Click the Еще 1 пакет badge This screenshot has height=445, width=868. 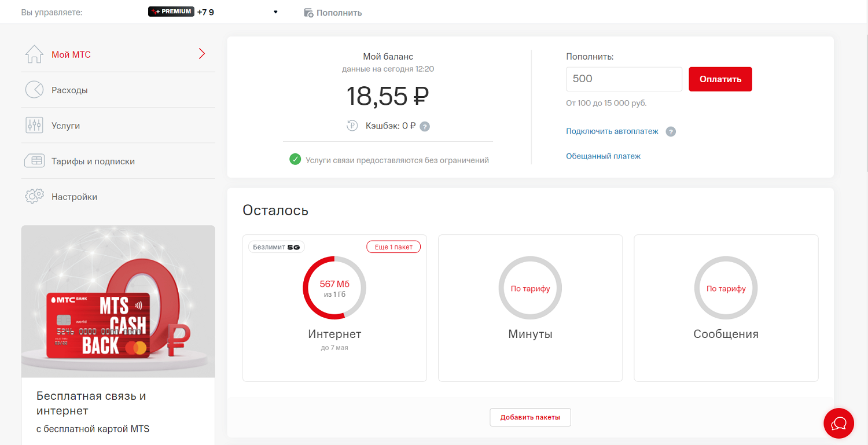tap(393, 247)
